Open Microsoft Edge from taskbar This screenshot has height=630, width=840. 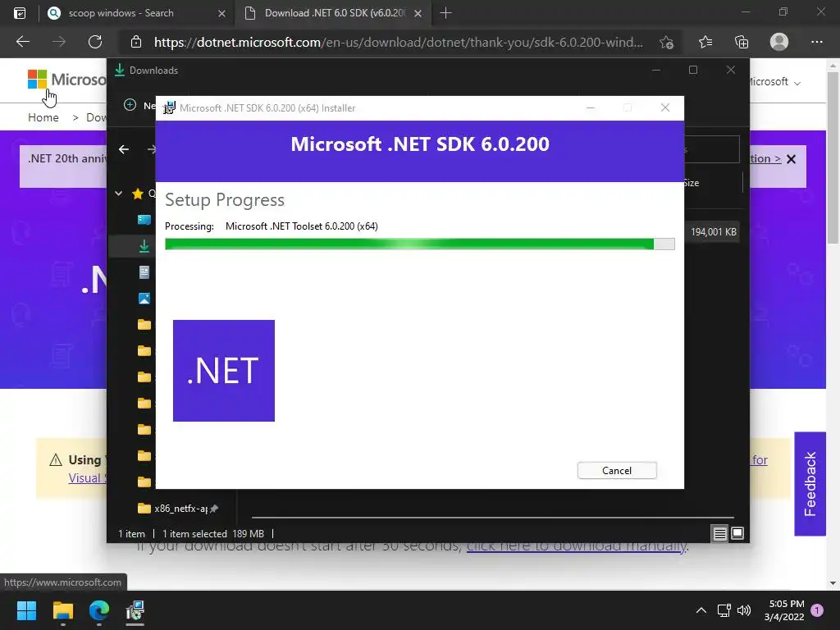[x=99, y=610]
